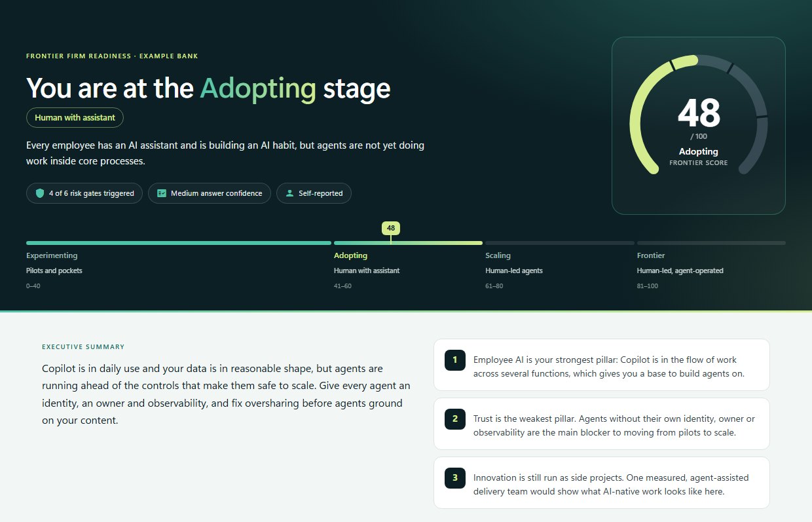Click the large 48 score in the gauge
812x522 pixels.
click(699, 113)
